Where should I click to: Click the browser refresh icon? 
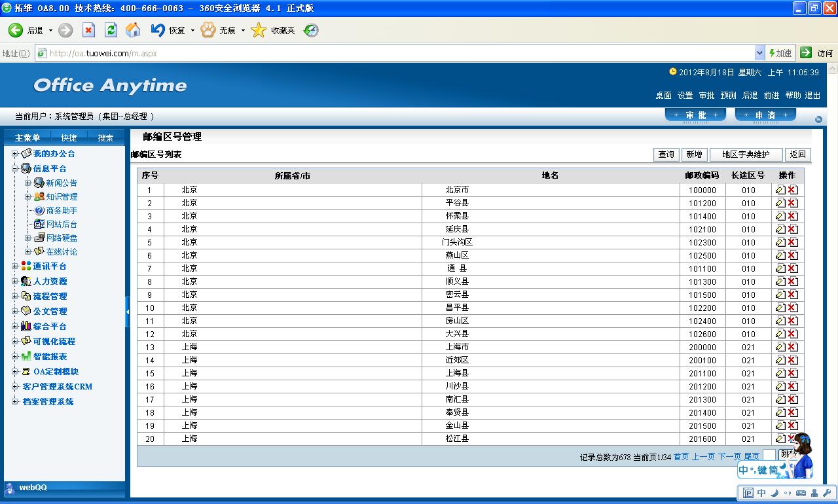tap(111, 30)
